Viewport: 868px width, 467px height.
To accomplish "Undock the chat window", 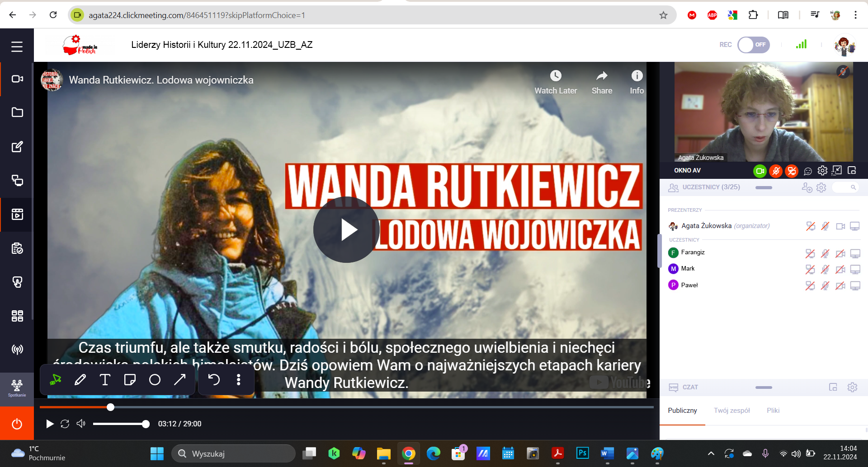I will (x=833, y=387).
